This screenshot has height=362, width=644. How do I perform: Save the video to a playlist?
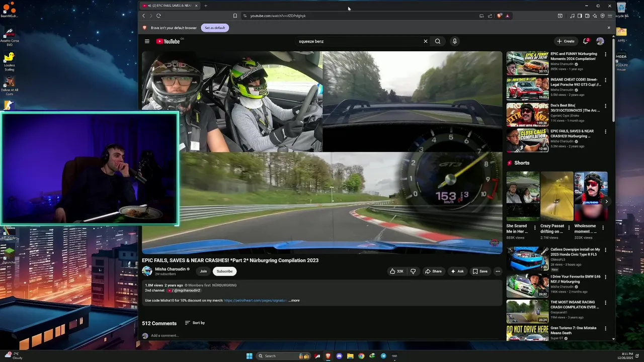[480, 271]
